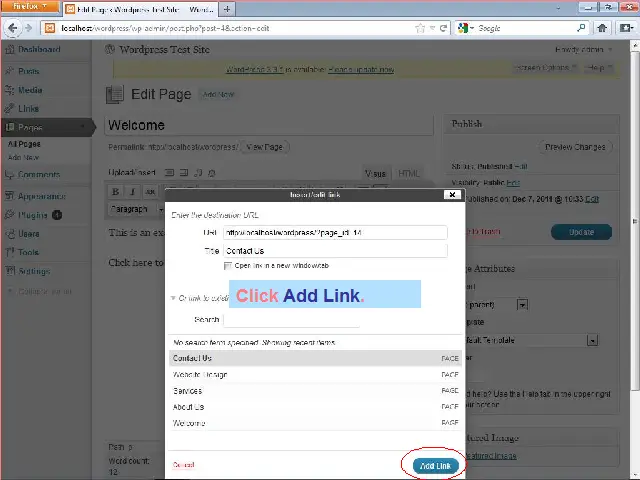Open the page Template dropdown
640x480 pixels.
(x=592, y=340)
